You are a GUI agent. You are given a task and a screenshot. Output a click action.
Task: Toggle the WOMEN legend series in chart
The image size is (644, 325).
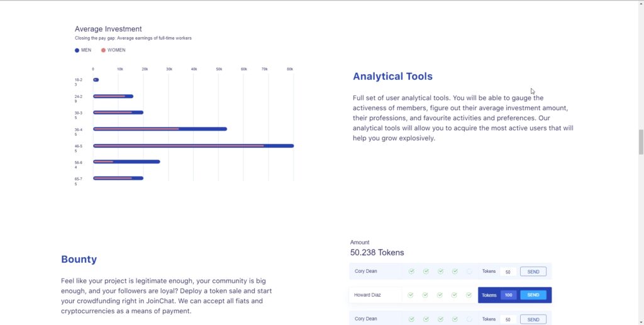(x=113, y=50)
